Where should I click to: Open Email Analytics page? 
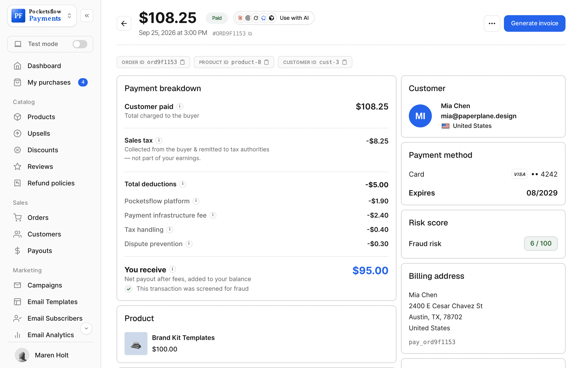tap(50, 335)
